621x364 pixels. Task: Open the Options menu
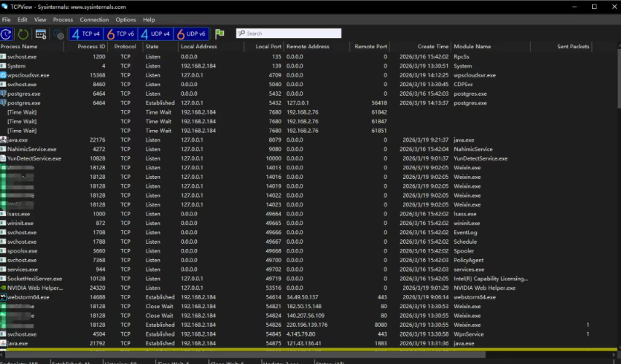(126, 19)
